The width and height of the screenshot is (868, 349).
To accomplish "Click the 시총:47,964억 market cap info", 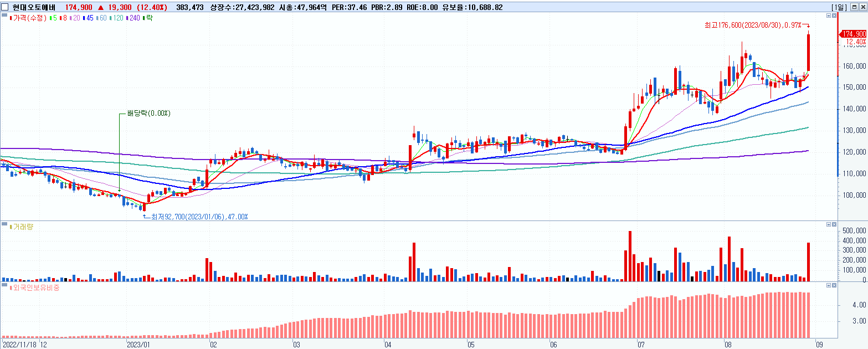I will [x=303, y=7].
